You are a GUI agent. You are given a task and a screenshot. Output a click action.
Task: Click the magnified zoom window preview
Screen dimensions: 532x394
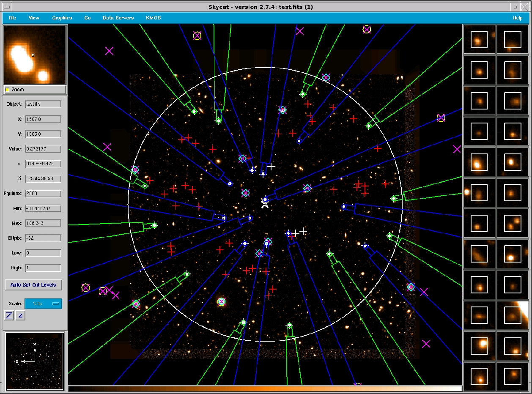35,55
